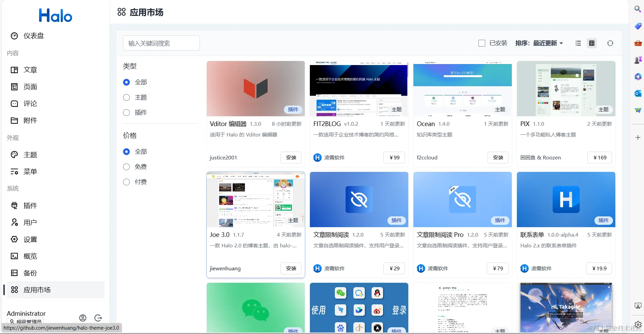Click the 文章 book icon in sidebar
This screenshot has width=644, height=334.
14,70
